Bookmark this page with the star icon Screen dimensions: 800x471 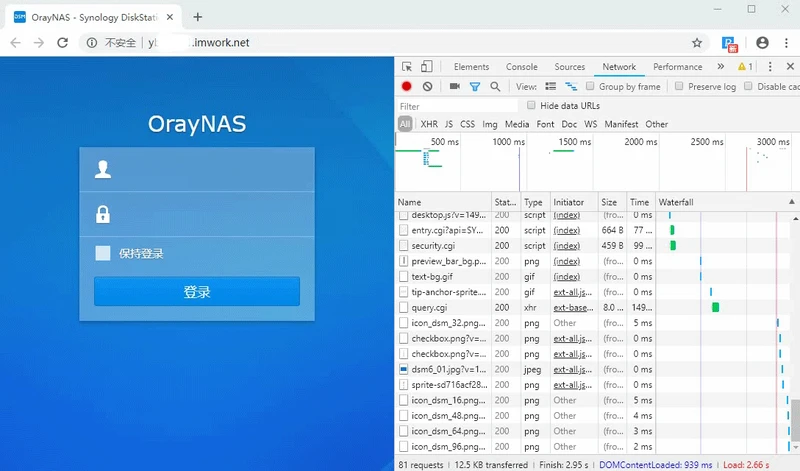[697, 43]
